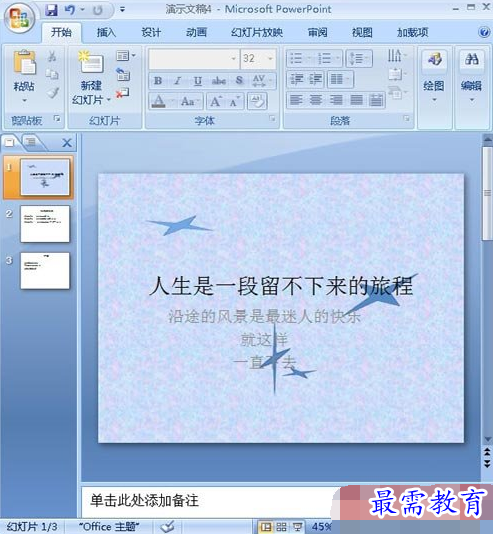The height and width of the screenshot is (534, 493).
Task: Open the line spacing menu
Action: pyautogui.click(x=359, y=58)
